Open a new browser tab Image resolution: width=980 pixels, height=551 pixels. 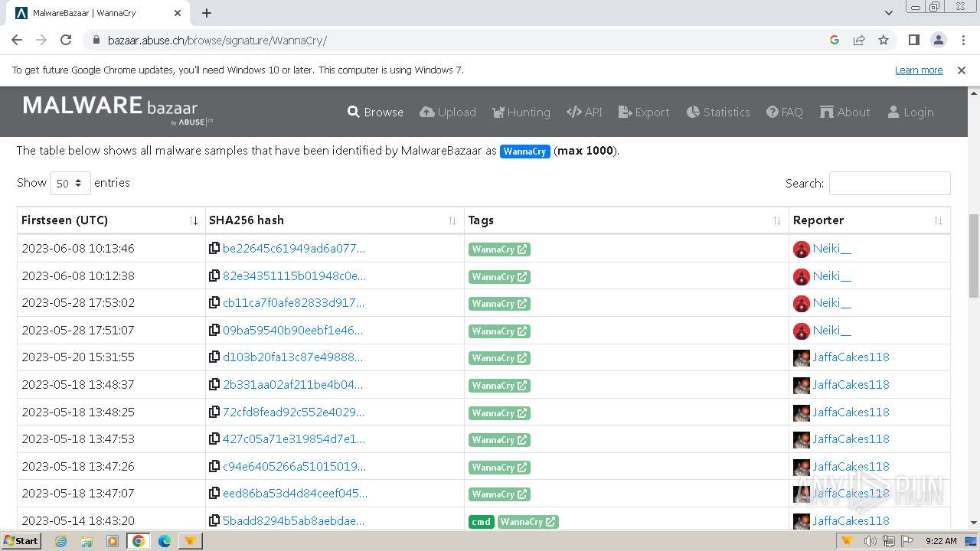(207, 13)
